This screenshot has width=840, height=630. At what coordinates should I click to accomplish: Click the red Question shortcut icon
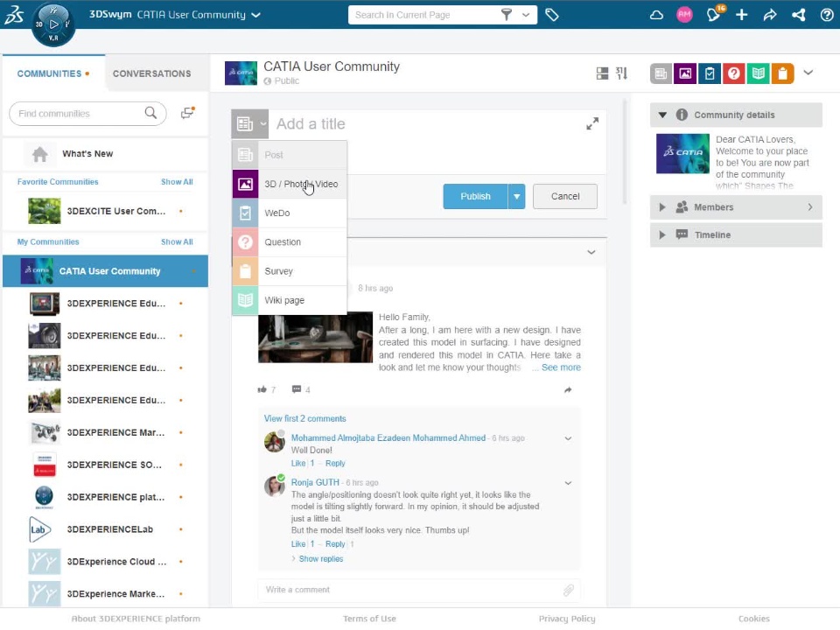(734, 73)
